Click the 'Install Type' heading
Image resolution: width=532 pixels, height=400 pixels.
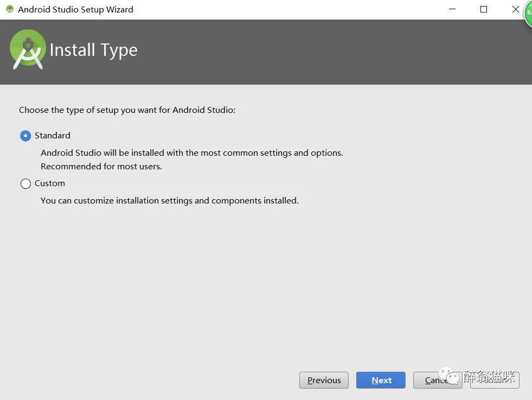click(94, 50)
